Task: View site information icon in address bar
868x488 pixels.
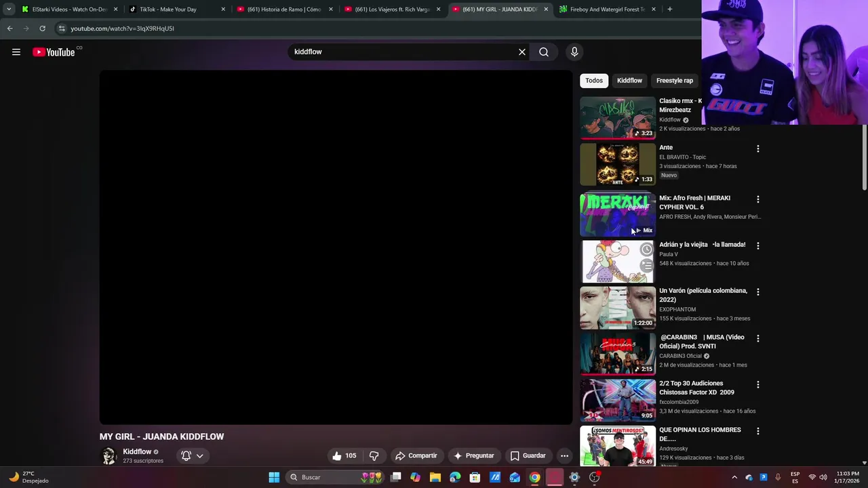Action: (x=62, y=28)
